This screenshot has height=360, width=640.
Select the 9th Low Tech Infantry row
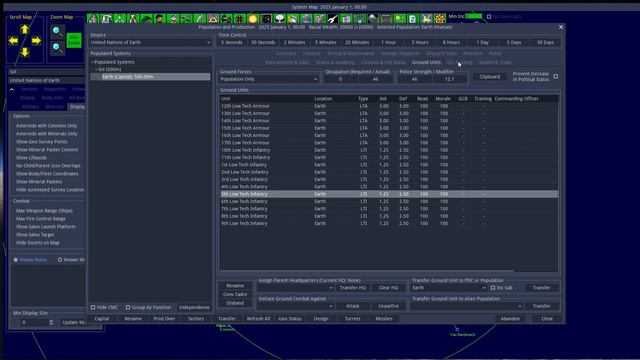[x=389, y=224]
